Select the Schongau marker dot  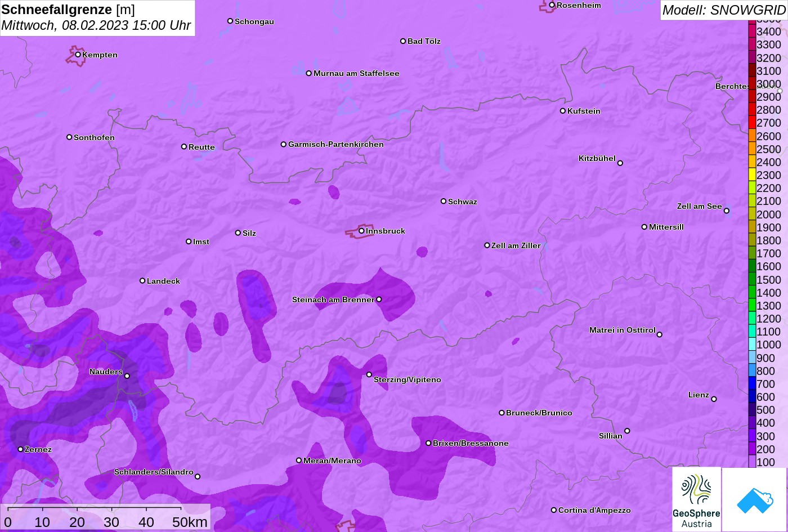tap(230, 21)
